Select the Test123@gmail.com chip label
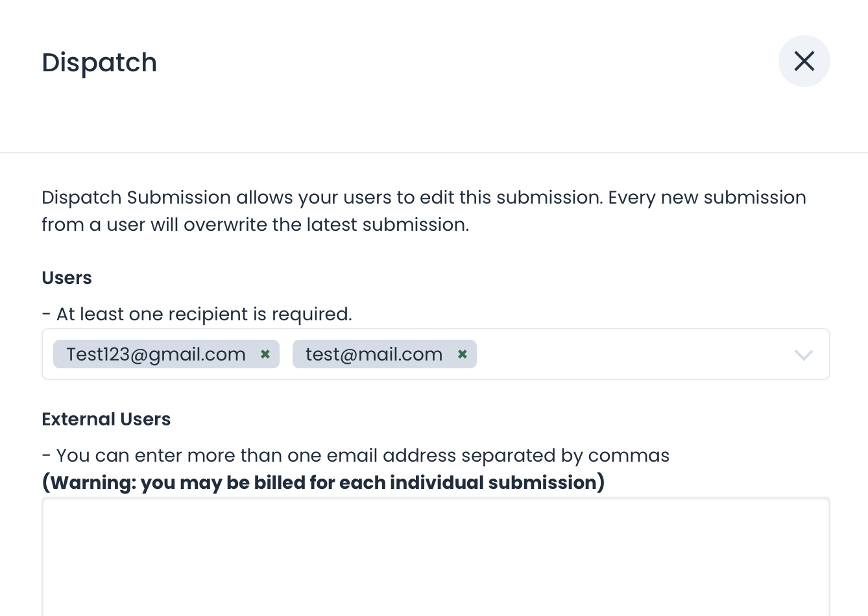This screenshot has width=868, height=616. point(156,354)
